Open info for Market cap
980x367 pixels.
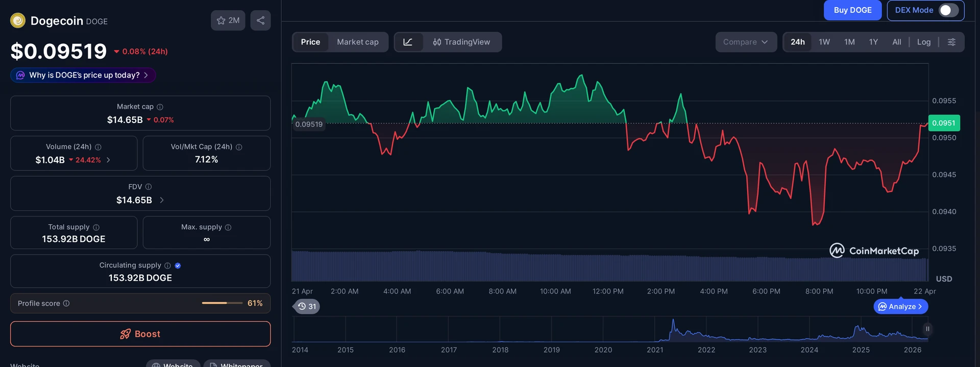[x=160, y=107]
